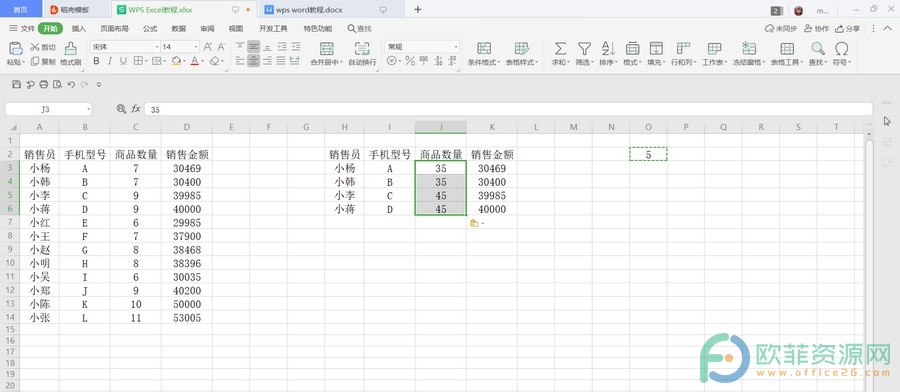
Task: Open Rows and Columns (行和列) dropdown
Action: pos(684,62)
